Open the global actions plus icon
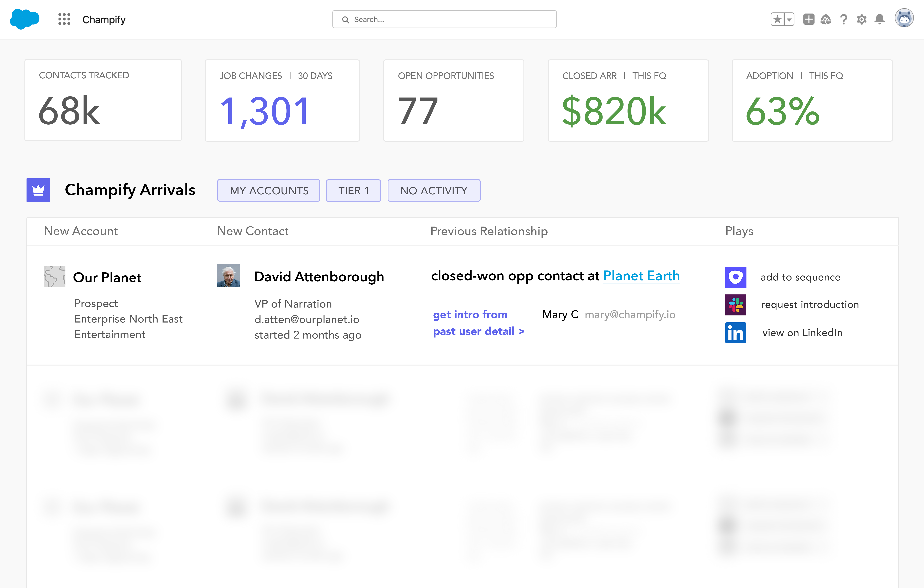The height and width of the screenshot is (588, 924). pyautogui.click(x=808, y=19)
